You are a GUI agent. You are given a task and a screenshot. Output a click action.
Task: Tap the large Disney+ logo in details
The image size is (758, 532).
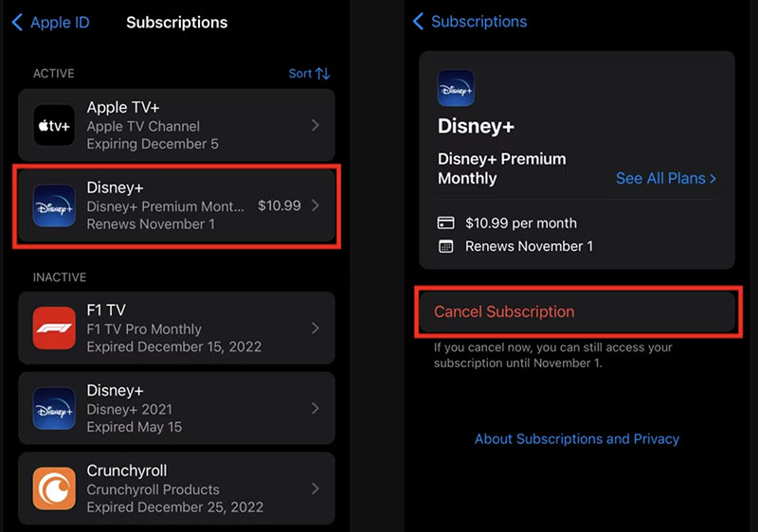point(456,88)
